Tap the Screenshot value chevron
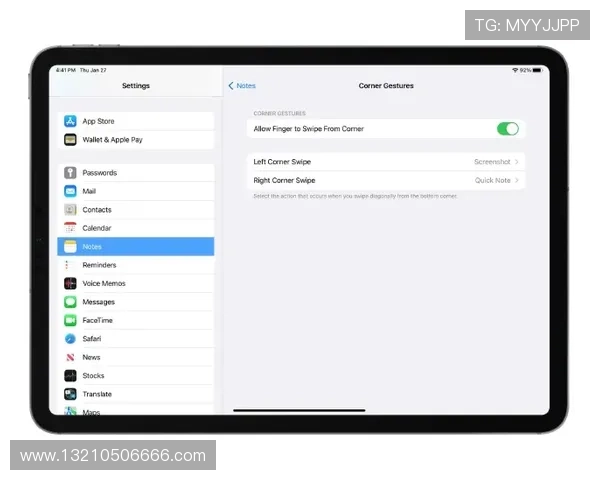 (517, 161)
